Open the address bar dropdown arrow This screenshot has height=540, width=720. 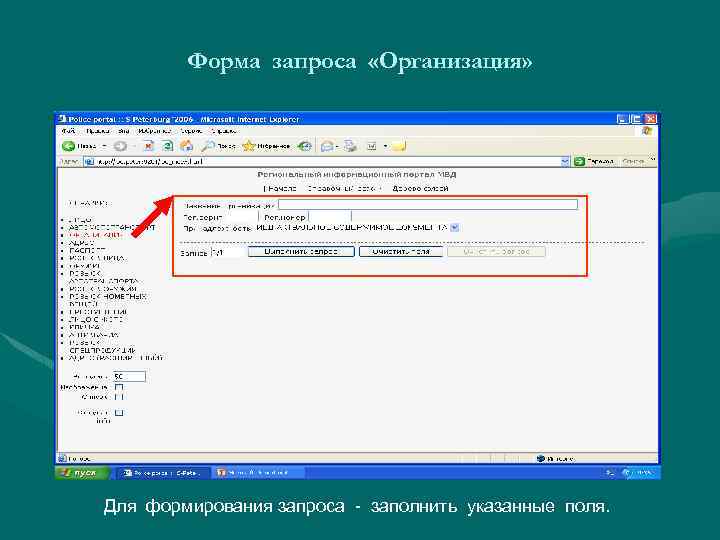pyautogui.click(x=565, y=162)
